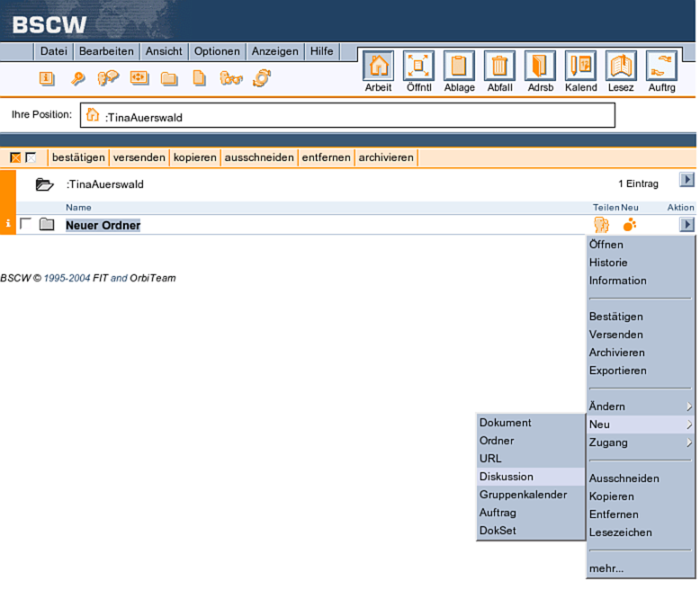Screen dimensions: 700x590
Task: Select Öffnen in the context menu
Action: coord(641,244)
